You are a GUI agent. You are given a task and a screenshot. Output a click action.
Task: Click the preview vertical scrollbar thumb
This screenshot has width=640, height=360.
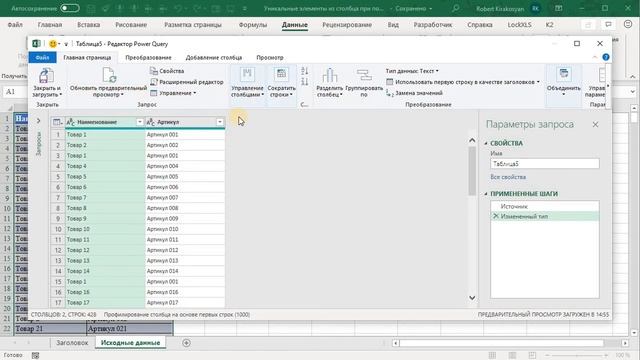[472, 171]
